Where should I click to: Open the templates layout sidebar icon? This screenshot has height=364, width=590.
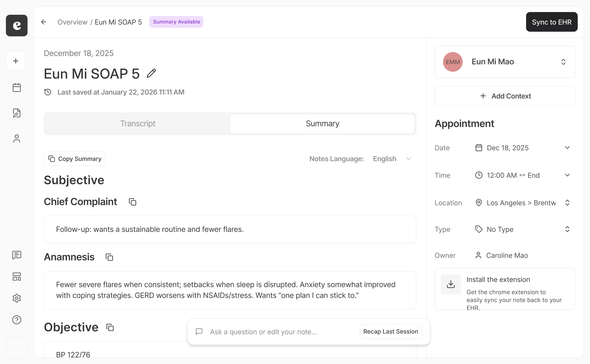pyautogui.click(x=17, y=277)
